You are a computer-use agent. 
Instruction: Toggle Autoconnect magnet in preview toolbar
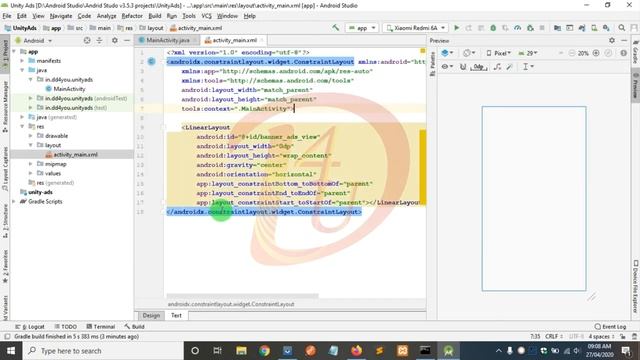[462, 67]
